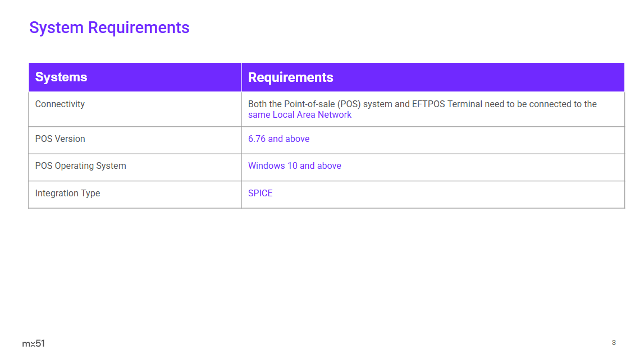Click the word Both in Connectivity requirement
The image size is (644, 359).
[258, 104]
